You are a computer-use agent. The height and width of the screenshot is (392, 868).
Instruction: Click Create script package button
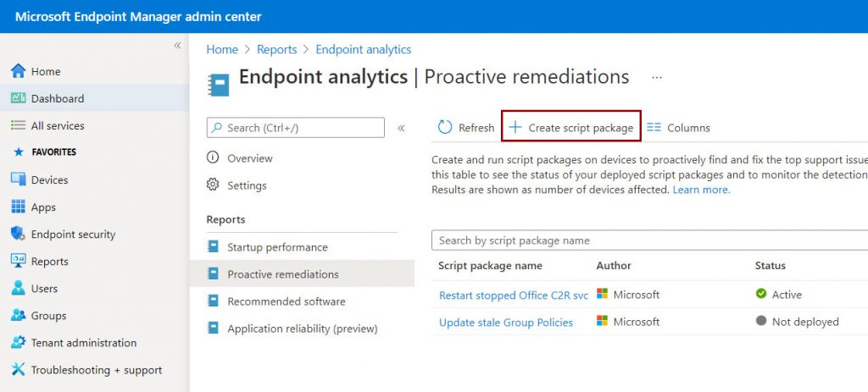point(571,126)
